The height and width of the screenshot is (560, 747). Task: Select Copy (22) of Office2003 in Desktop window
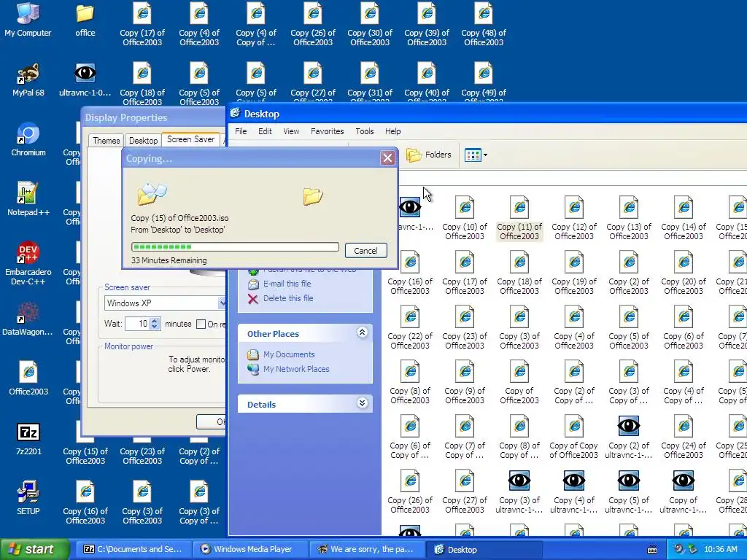(410, 327)
